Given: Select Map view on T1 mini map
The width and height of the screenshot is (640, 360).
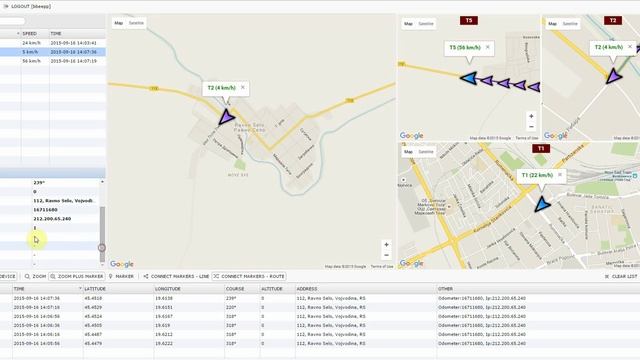Looking at the screenshot, I should (x=408, y=151).
